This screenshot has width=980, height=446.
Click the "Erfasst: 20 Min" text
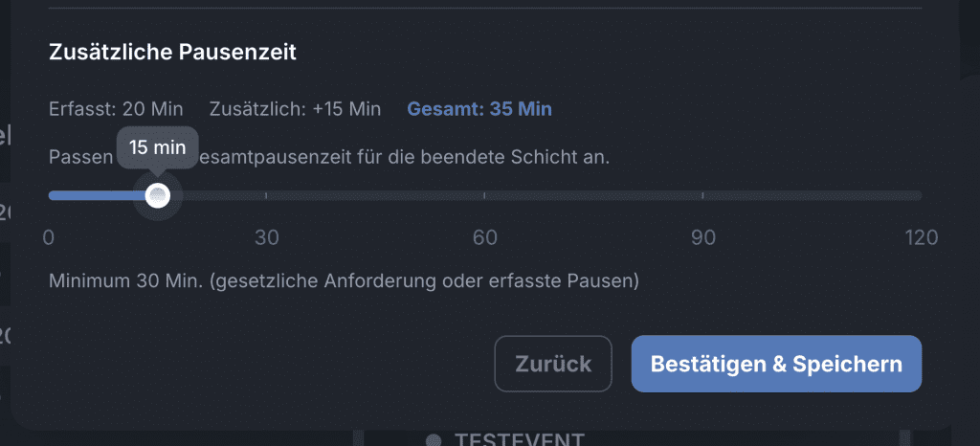pyautogui.click(x=116, y=108)
